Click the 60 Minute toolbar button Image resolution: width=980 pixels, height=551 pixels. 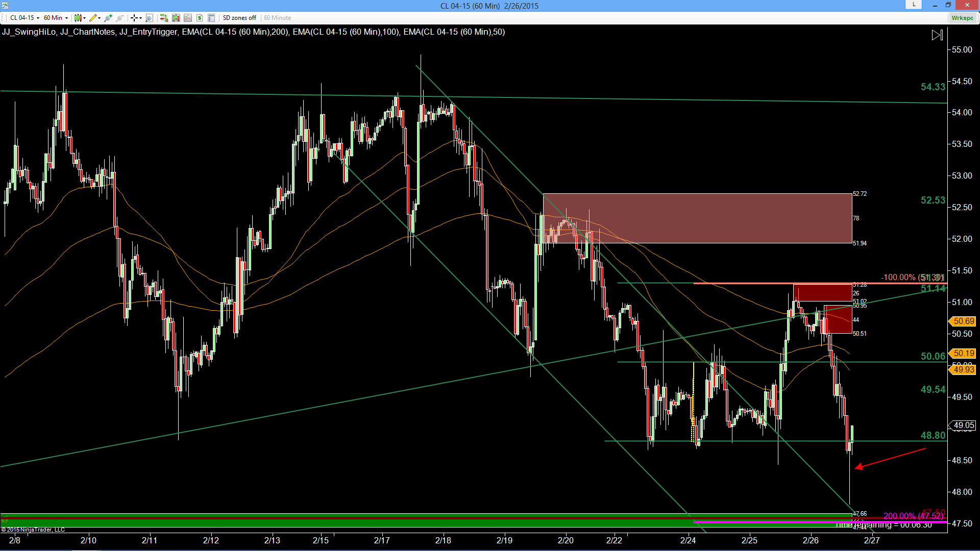[278, 18]
